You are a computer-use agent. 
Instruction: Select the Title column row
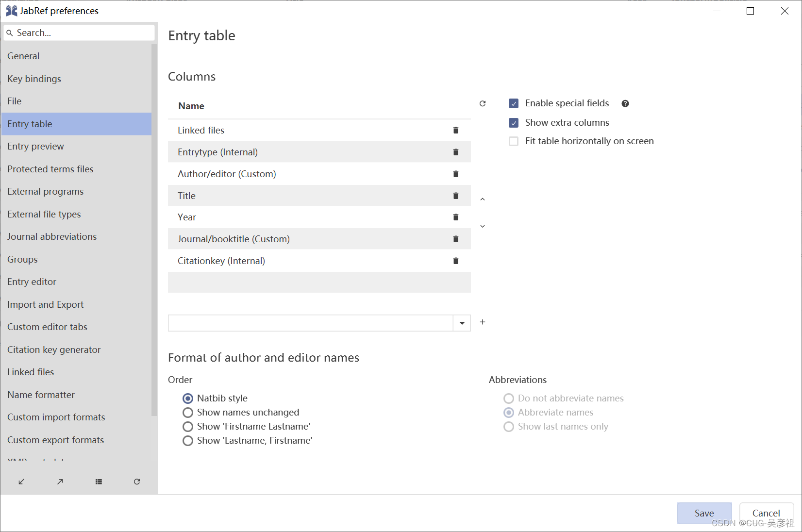coord(319,196)
